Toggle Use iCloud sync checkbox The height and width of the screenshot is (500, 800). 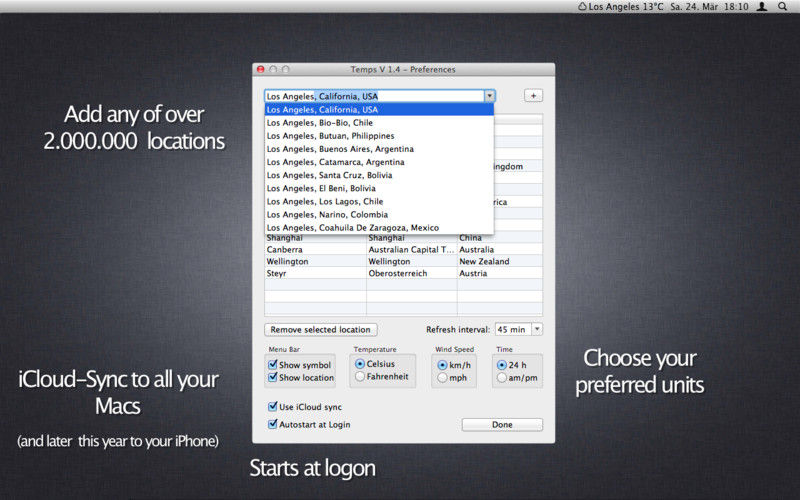coord(272,407)
